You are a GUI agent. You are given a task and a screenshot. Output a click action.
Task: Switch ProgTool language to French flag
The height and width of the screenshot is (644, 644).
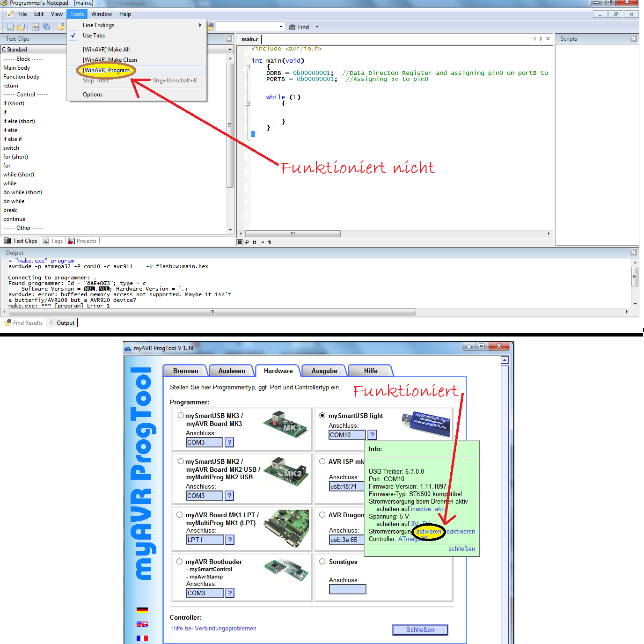142,638
